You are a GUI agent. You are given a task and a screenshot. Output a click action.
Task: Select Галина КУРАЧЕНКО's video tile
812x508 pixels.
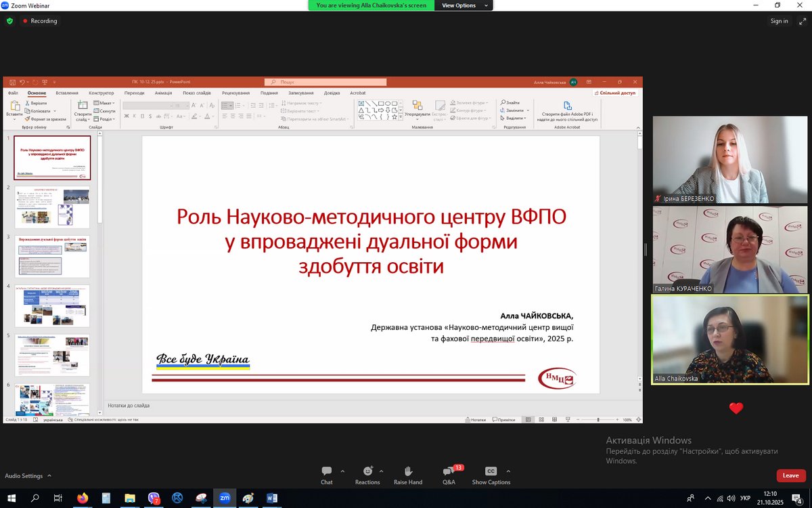730,249
